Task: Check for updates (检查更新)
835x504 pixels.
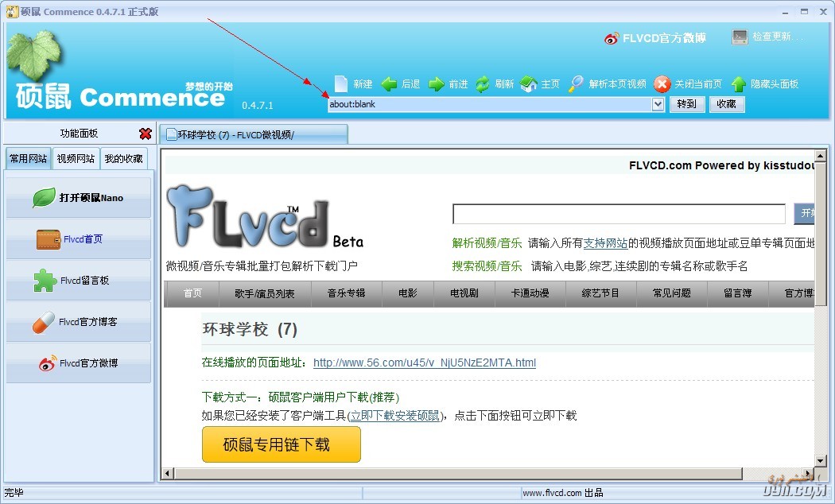Action: coord(767,37)
